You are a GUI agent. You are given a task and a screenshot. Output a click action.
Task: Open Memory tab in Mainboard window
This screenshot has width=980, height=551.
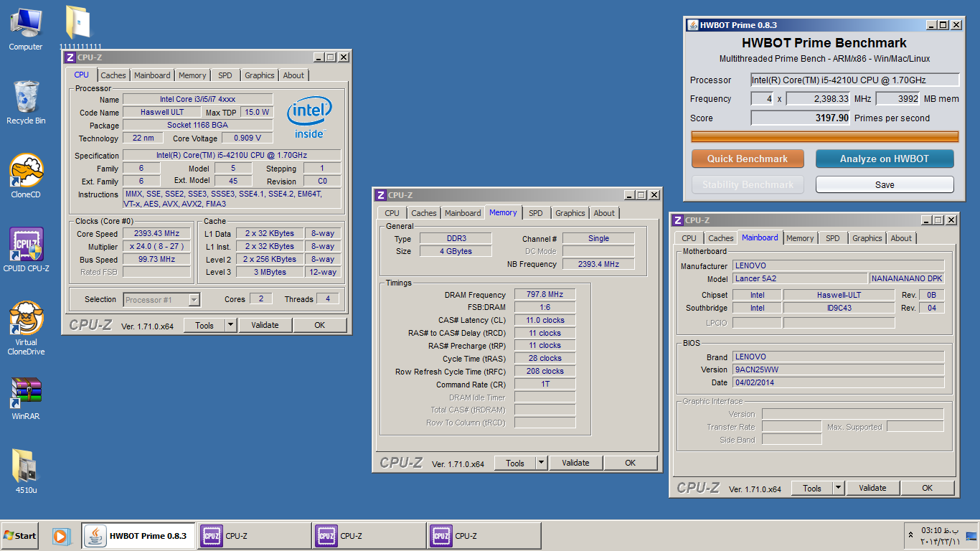click(800, 238)
